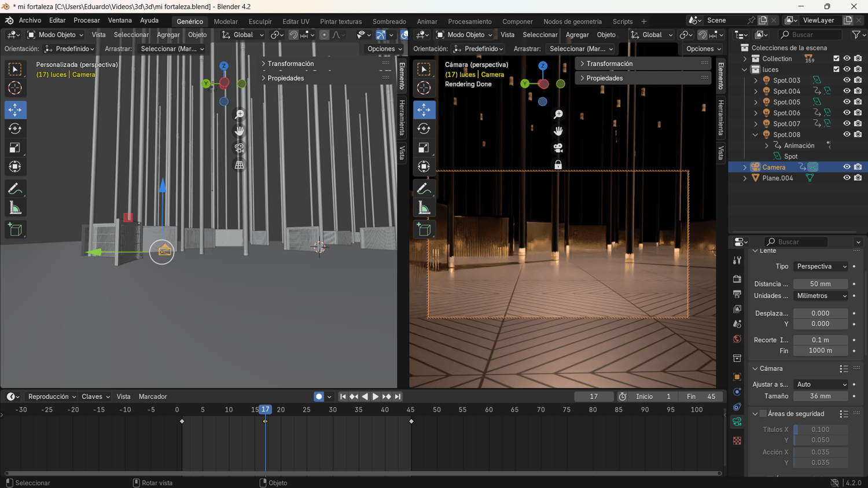Click the Distancia focal 50 mm field

pyautogui.click(x=820, y=284)
